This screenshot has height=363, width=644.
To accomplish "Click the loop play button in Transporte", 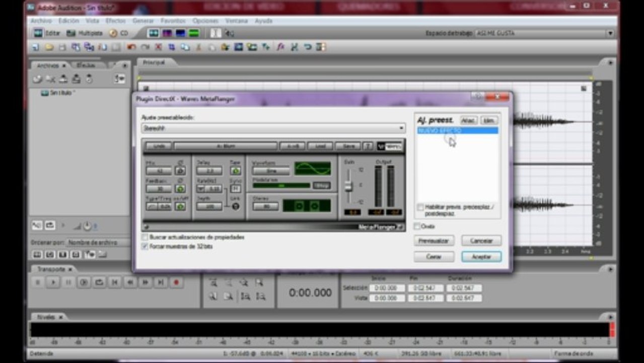I will pyautogui.click(x=99, y=282).
